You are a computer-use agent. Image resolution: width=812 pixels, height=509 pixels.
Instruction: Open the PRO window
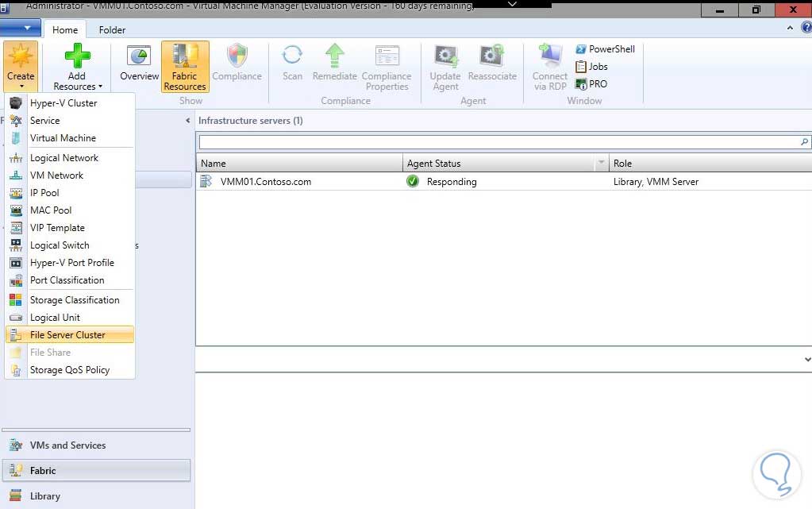click(591, 84)
